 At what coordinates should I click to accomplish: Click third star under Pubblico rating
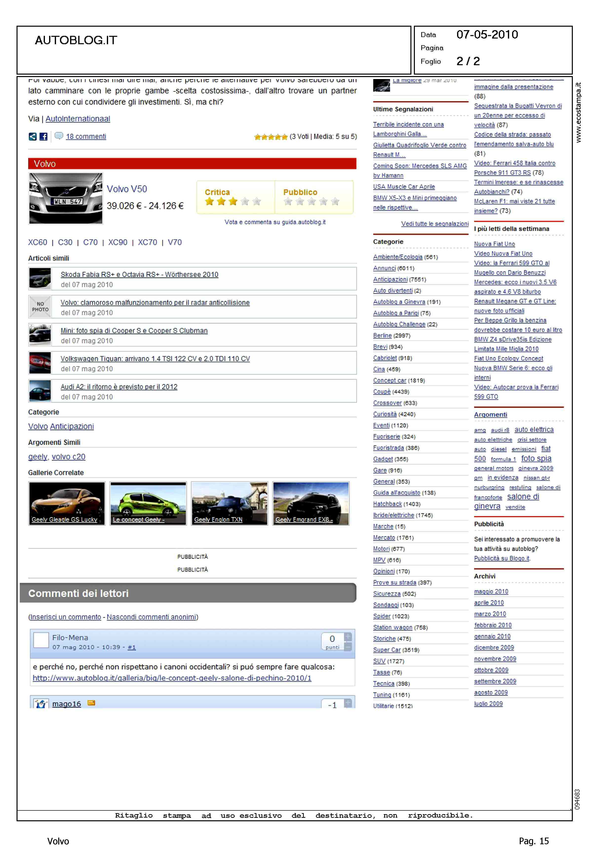pos(311,202)
